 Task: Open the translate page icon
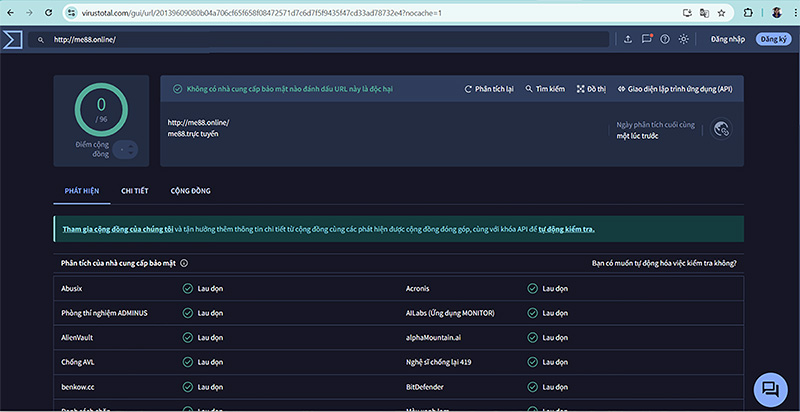tap(704, 13)
